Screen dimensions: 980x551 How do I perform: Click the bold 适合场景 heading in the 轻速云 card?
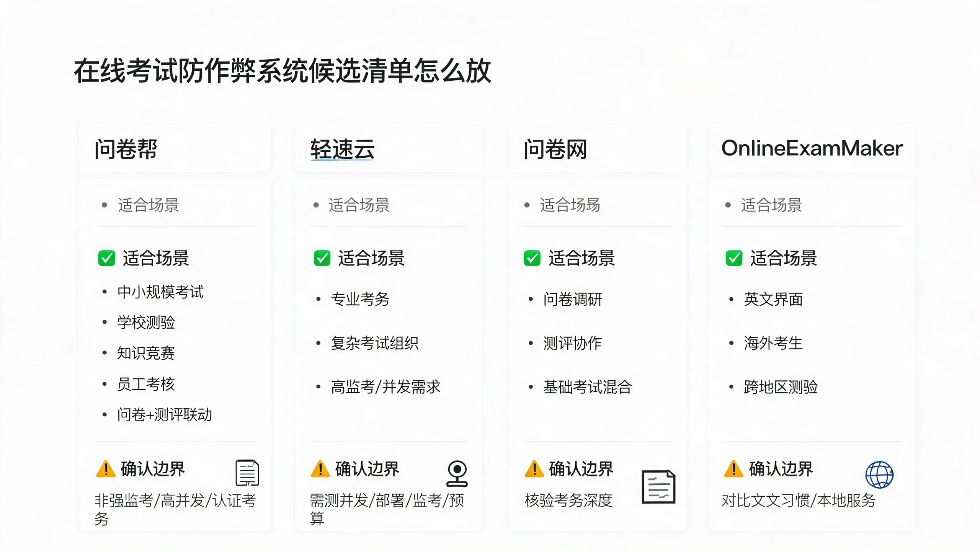coord(371,258)
